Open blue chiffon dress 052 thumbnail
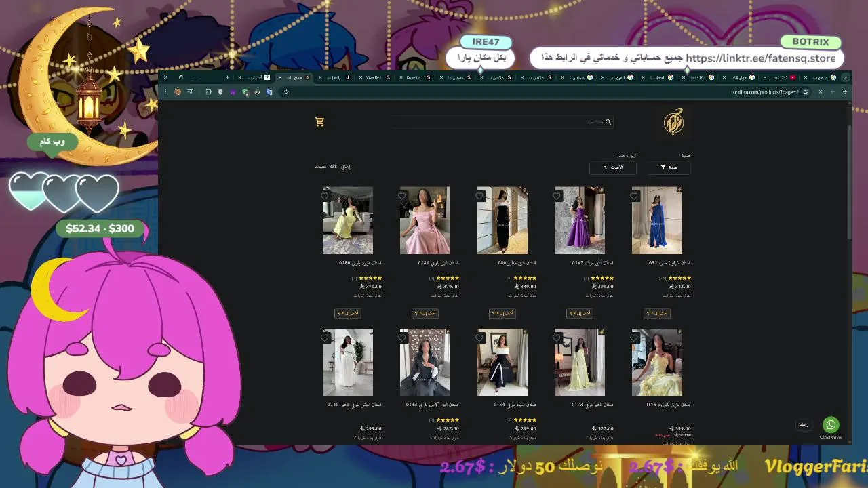 657,220
